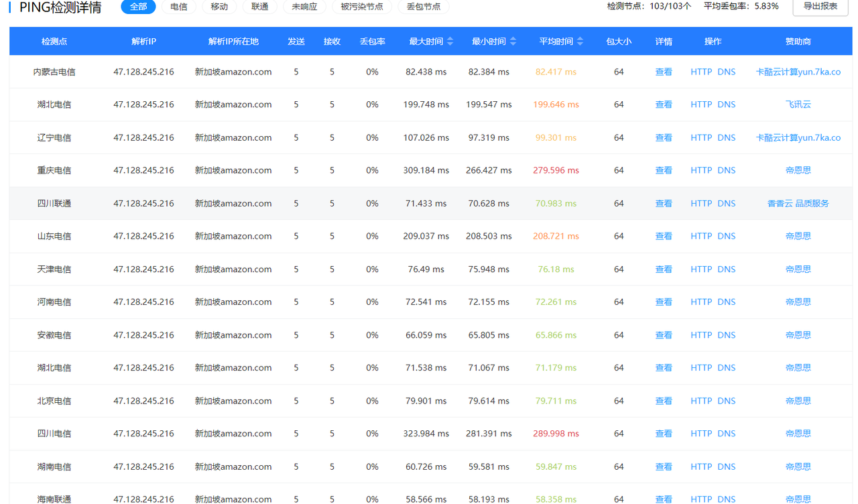Click the 包大小 column header
The image size is (858, 504).
pyautogui.click(x=619, y=42)
